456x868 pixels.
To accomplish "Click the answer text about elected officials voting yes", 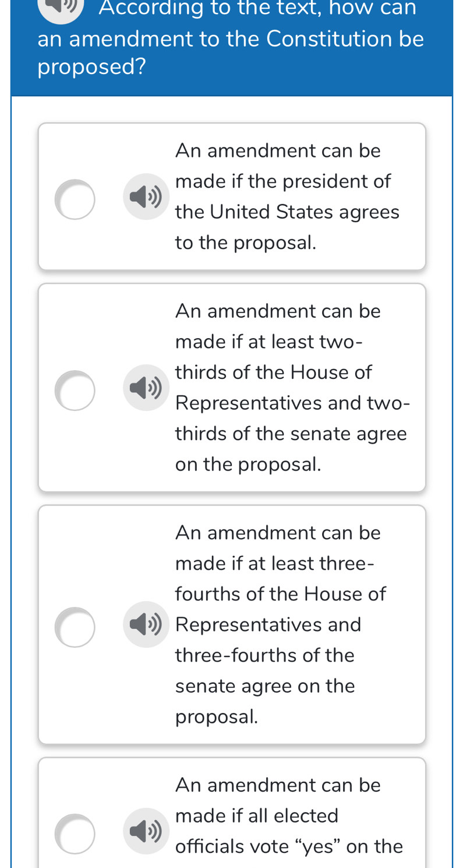I will 288,816.
